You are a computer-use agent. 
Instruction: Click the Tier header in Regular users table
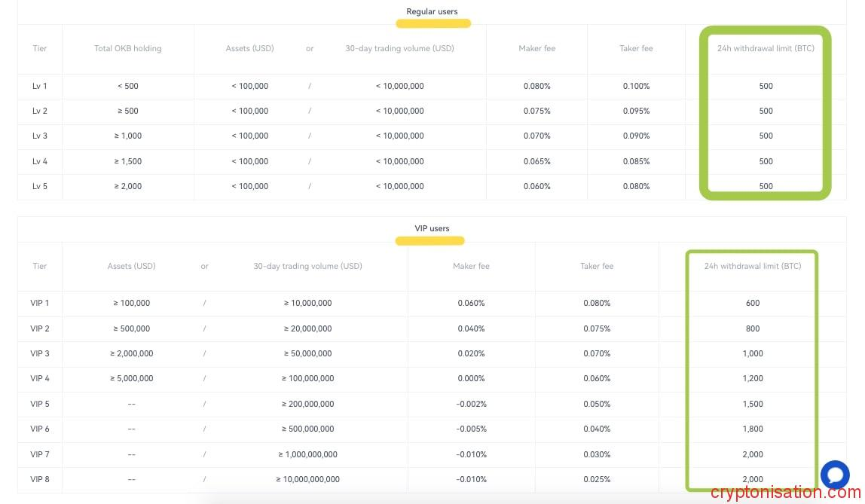click(x=39, y=48)
